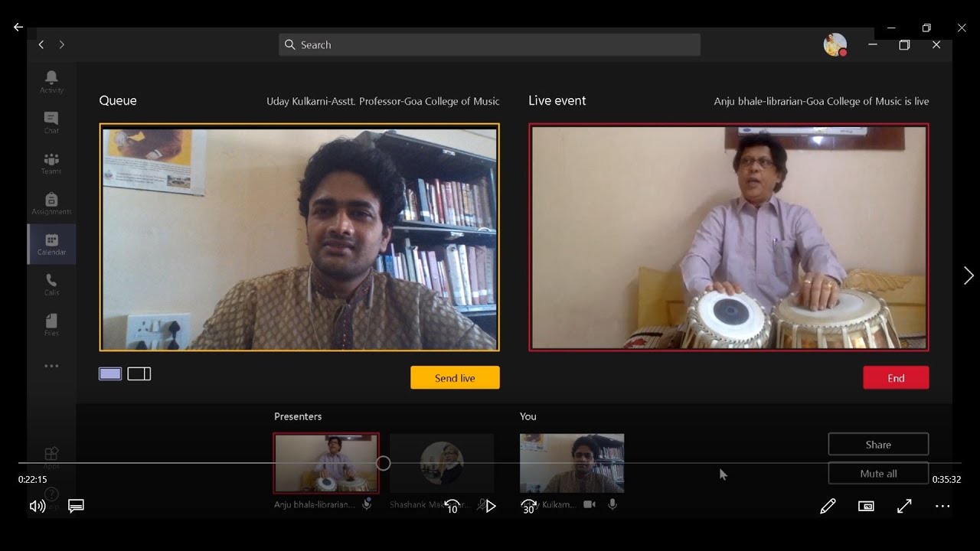Switch to mini view mode
980x551 pixels.
point(866,506)
